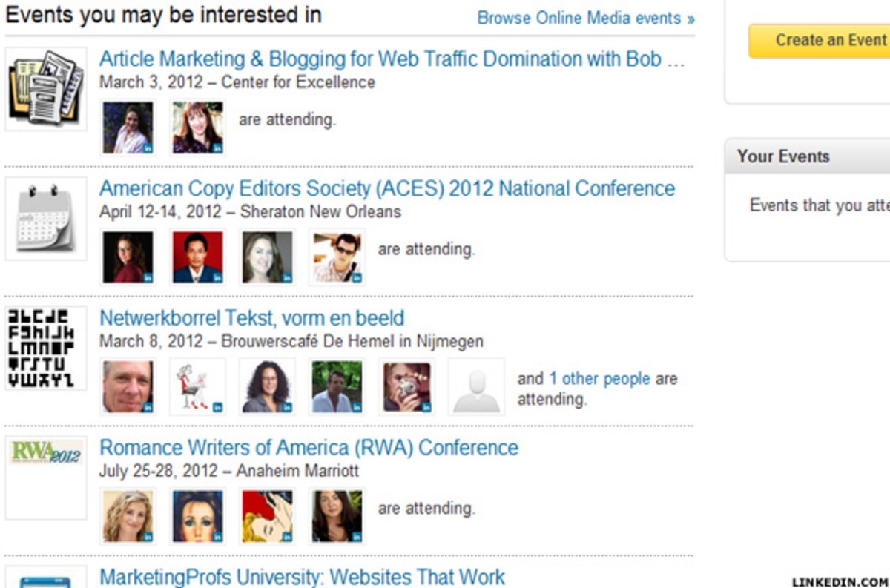
Task: Click the pop-art comic attendee avatar
Action: (x=267, y=515)
